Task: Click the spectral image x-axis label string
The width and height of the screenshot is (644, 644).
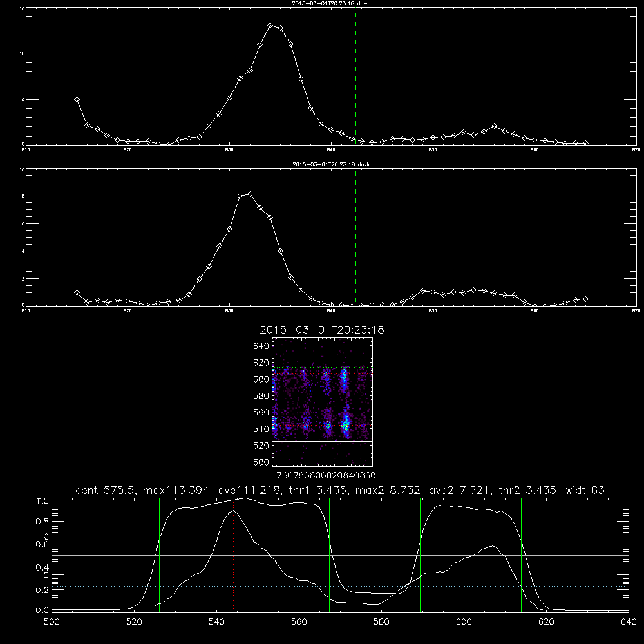Action: 326,475
